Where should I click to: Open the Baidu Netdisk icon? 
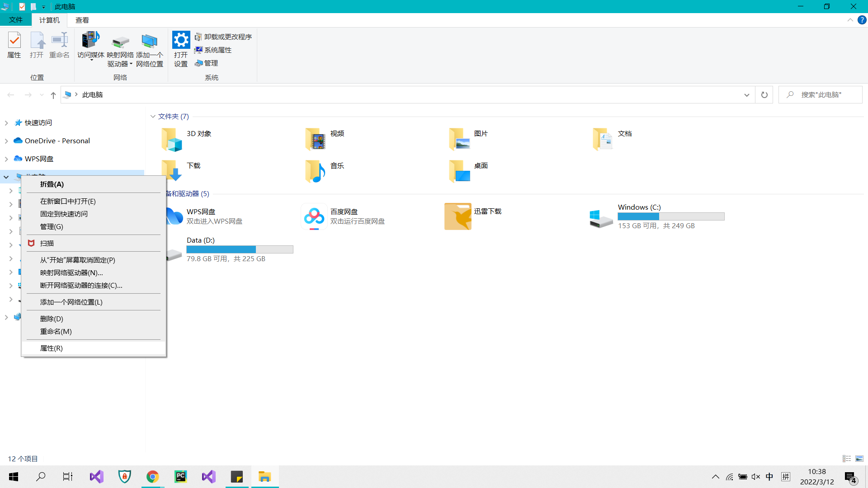pos(314,216)
